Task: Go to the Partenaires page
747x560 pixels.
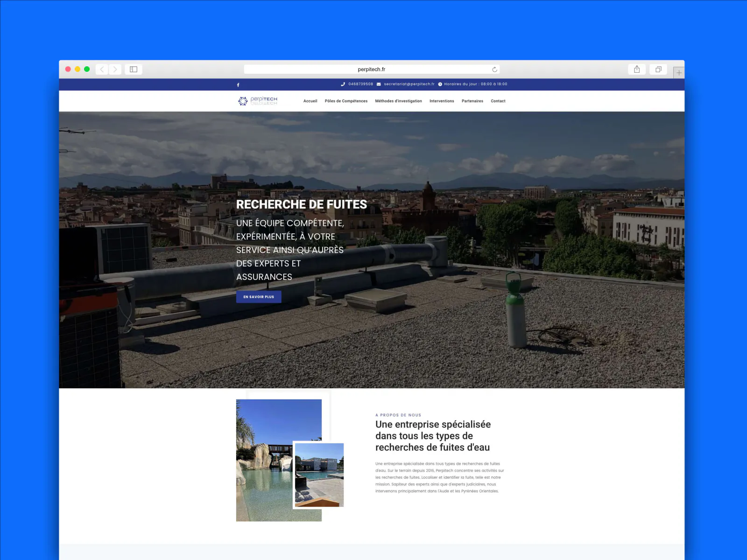Action: click(x=472, y=101)
